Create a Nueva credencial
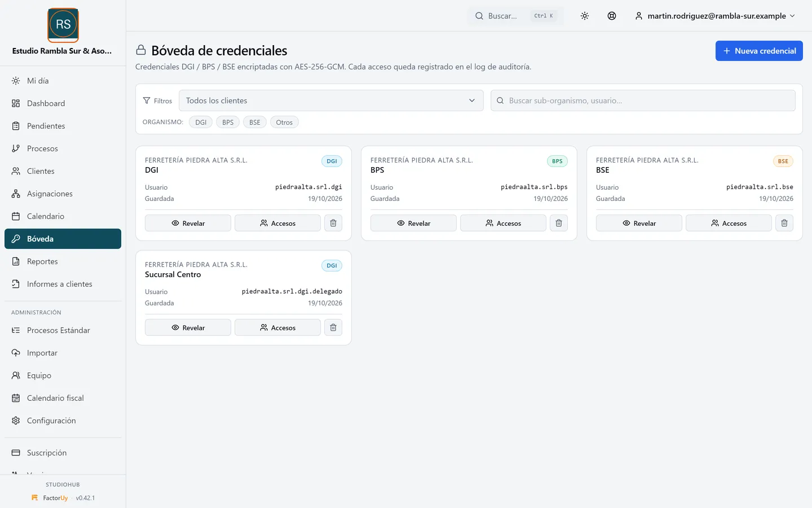812x508 pixels. 759,51
